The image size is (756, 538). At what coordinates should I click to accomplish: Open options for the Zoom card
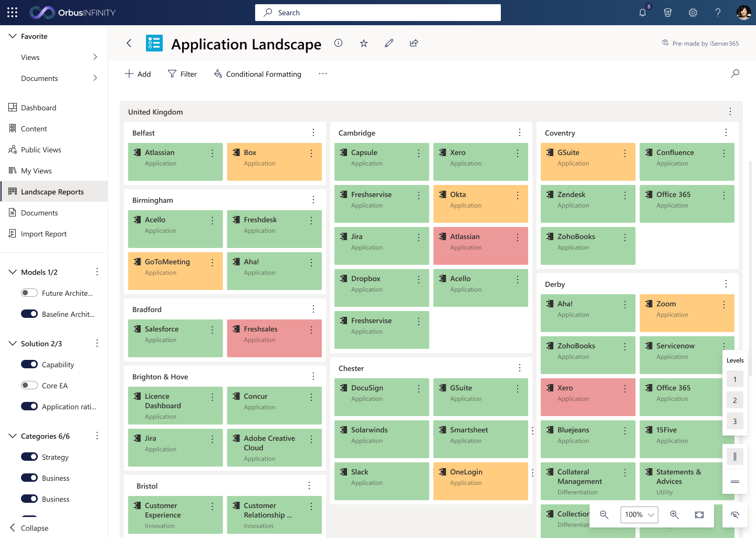pos(724,305)
